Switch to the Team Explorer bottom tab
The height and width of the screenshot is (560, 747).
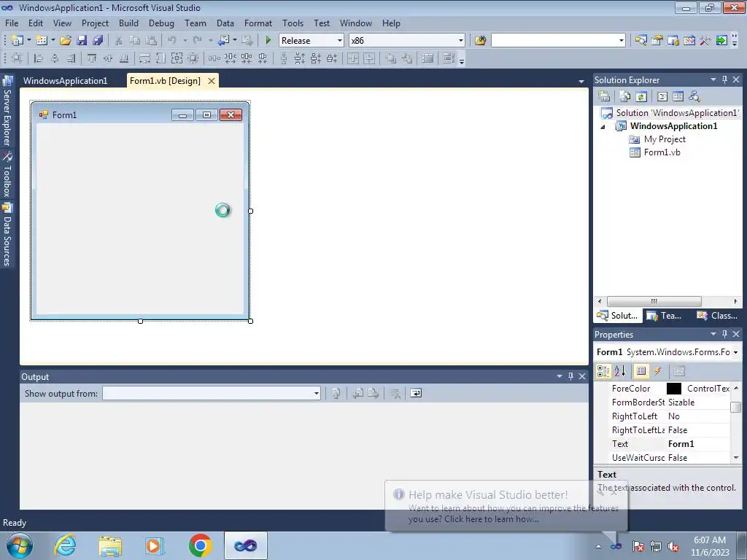(665, 316)
